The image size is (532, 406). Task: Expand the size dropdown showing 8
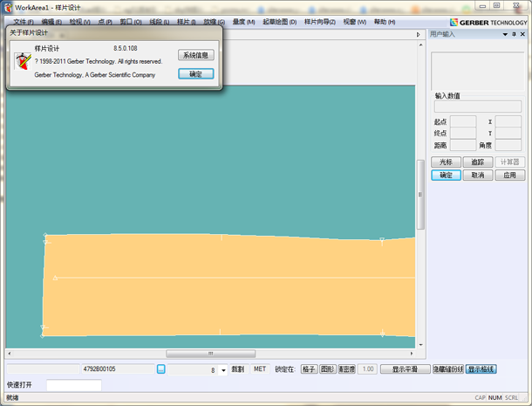pos(223,369)
